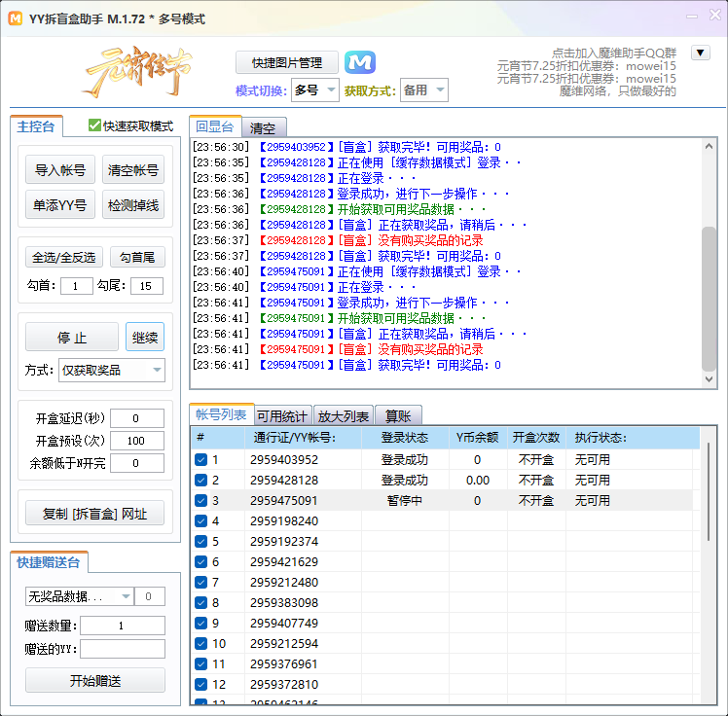Uncheck account row 12 checkbox 2959372810
Viewport: 728px width, 716px height.
200,684
